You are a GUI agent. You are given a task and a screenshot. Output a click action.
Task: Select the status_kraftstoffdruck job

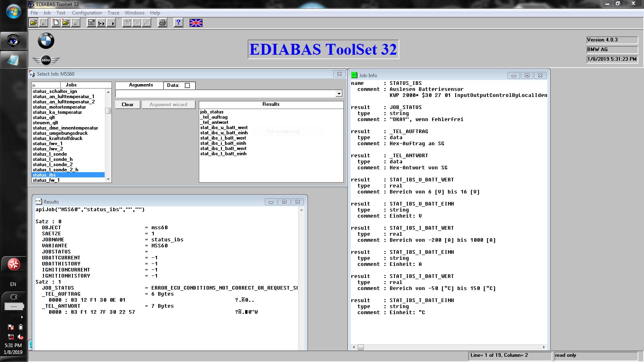[68, 138]
